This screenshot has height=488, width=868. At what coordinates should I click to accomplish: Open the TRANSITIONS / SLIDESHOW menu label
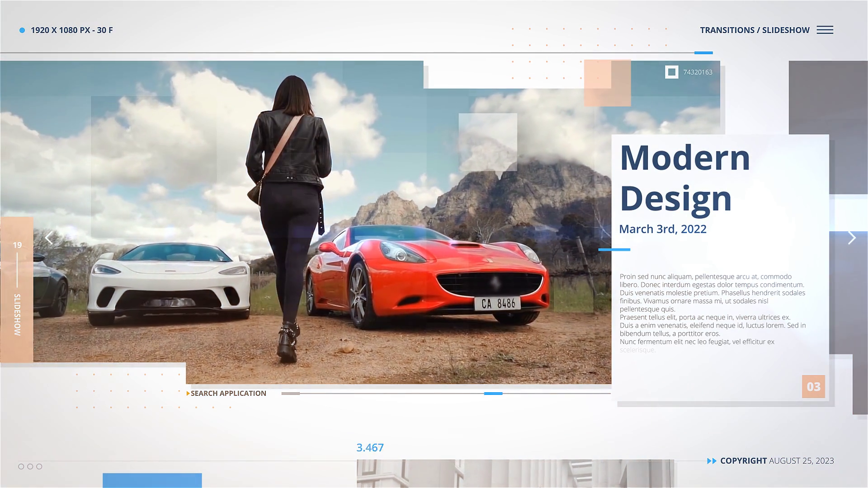(x=755, y=30)
